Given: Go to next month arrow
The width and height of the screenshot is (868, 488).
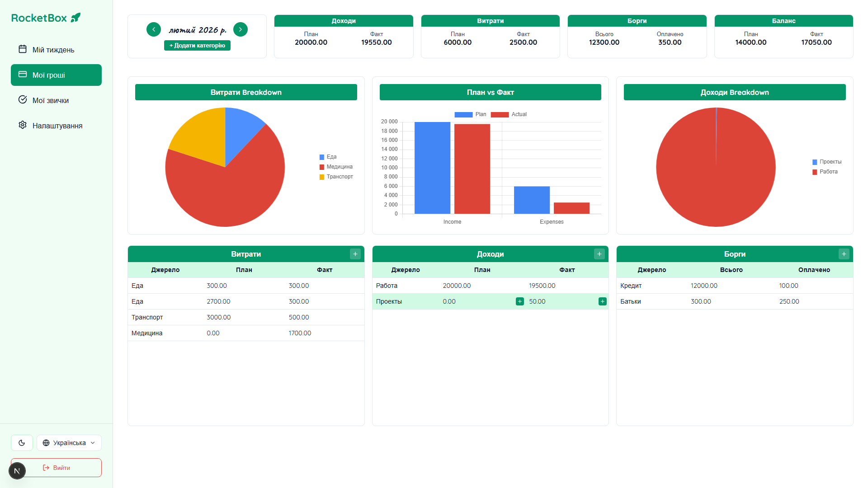Looking at the screenshot, I should (x=241, y=29).
